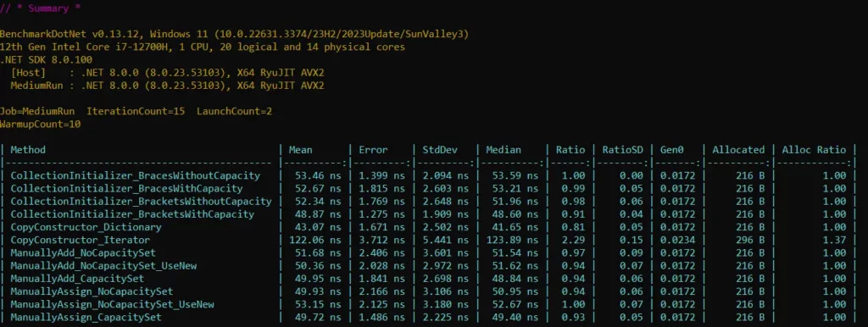This screenshot has height=327, width=868.
Task: Click the mean value '48.87 ns'
Action: tap(318, 214)
